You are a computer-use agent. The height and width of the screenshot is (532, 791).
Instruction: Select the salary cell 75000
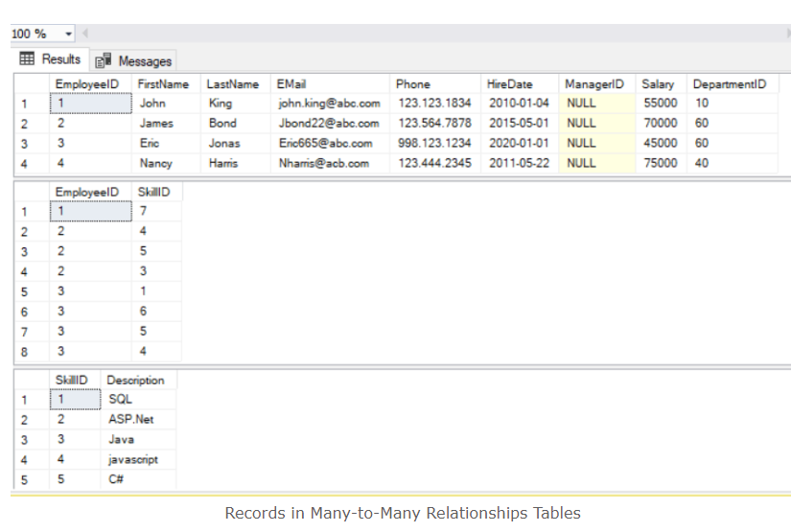pos(660,164)
